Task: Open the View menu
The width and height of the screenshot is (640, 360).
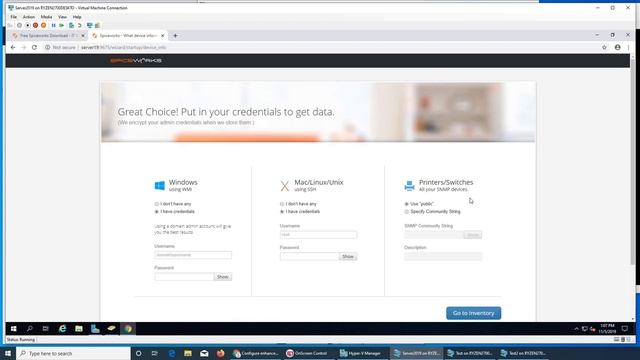Action: pos(62,17)
